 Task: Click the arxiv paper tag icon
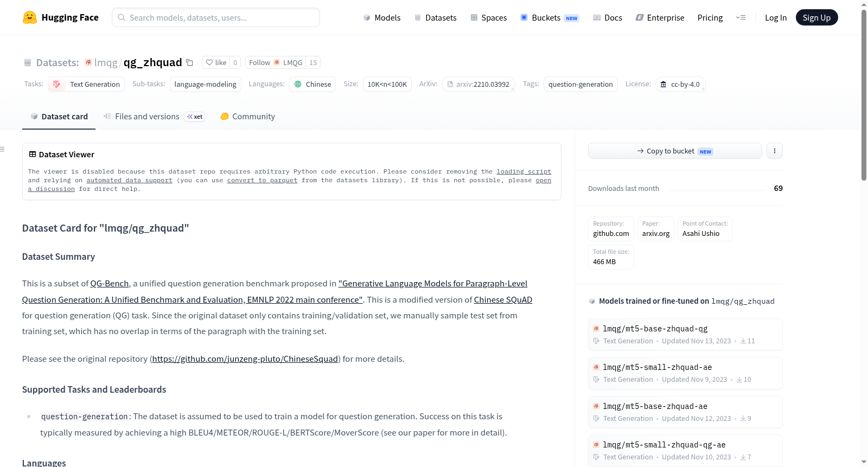click(450, 84)
